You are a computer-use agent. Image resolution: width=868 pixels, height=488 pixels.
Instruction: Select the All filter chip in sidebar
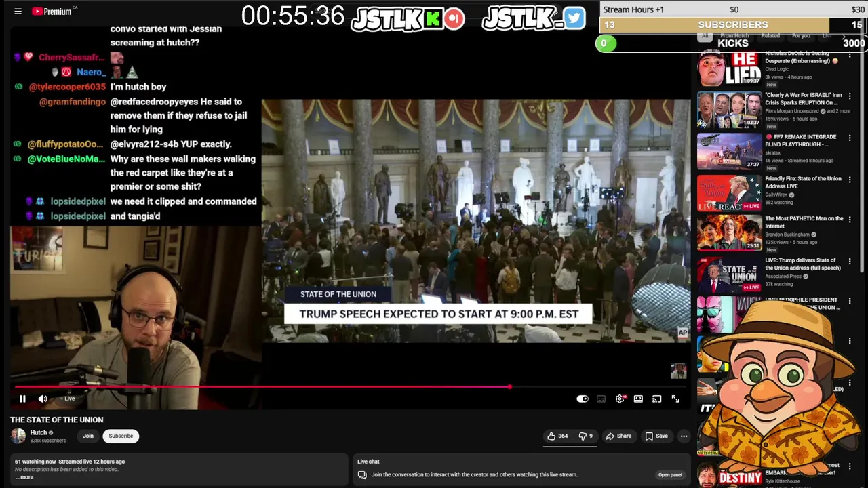[x=705, y=35]
